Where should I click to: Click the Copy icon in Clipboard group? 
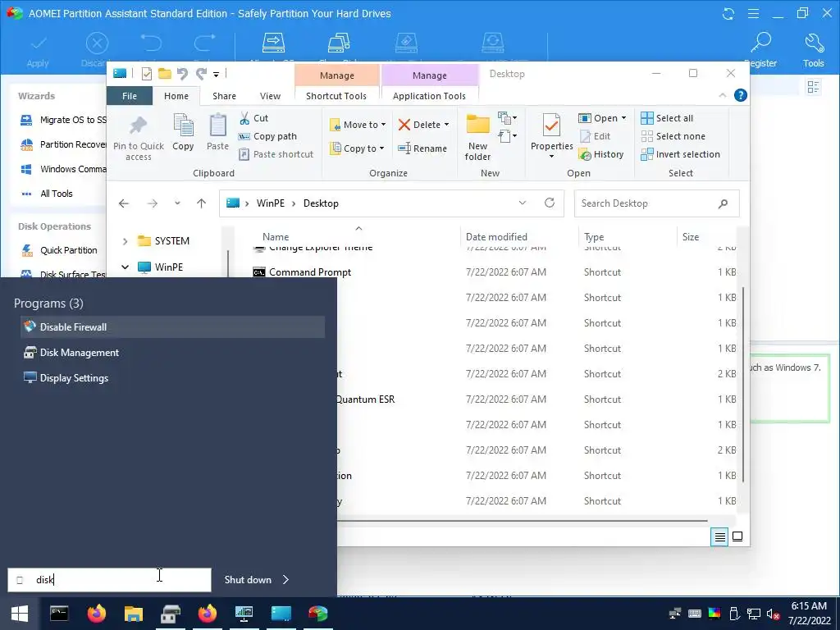183,126
